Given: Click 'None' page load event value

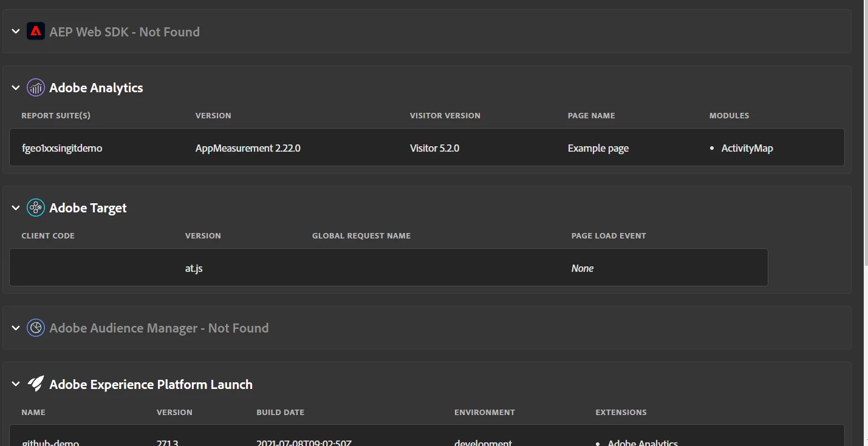Looking at the screenshot, I should [583, 268].
